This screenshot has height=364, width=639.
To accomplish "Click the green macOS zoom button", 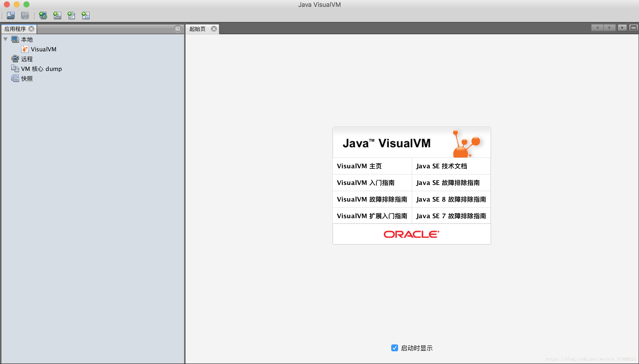I will (26, 4).
